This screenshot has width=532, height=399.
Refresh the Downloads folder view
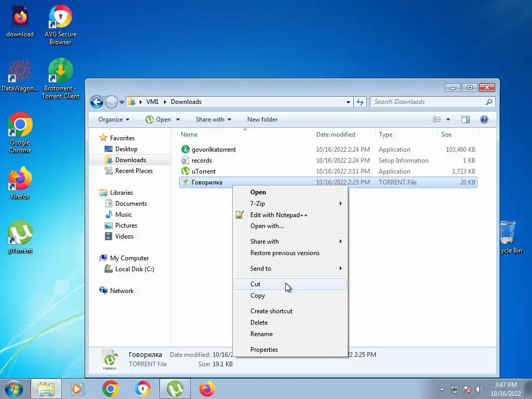click(360, 102)
